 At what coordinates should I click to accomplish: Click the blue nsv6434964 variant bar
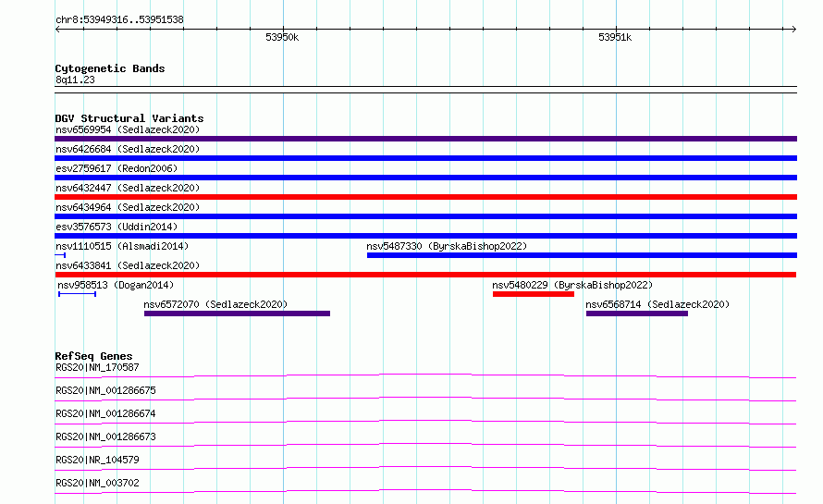click(425, 216)
